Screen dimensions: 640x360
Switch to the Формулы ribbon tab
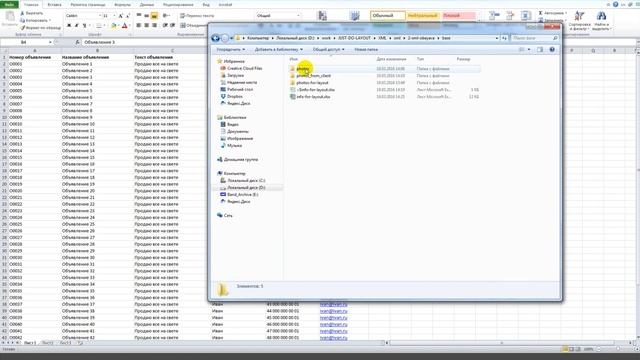[122, 4]
